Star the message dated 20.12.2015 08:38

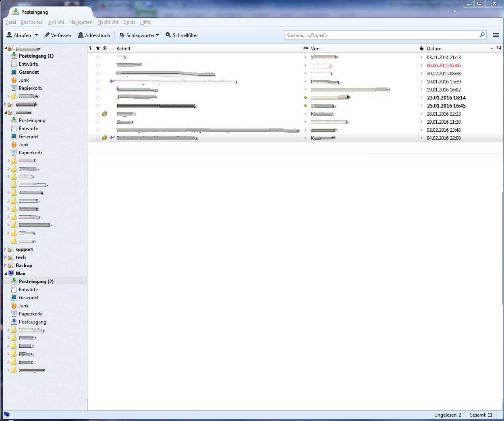(x=97, y=73)
